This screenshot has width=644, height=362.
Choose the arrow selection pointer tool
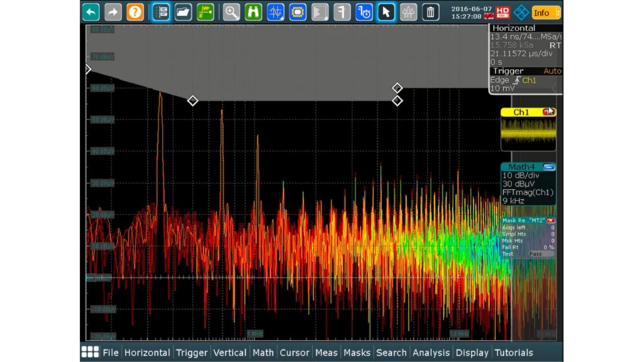pos(386,13)
